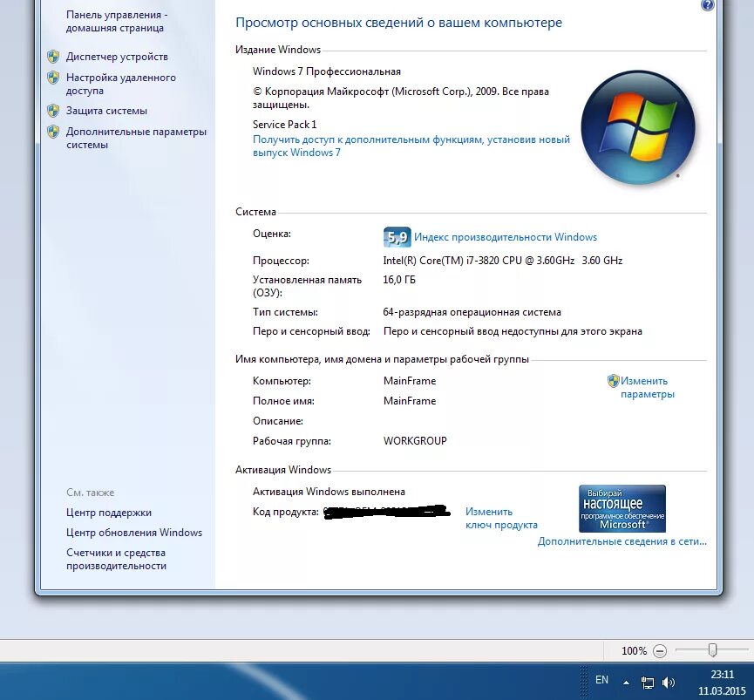Open the network tray icon
The image size is (754, 700).
[648, 683]
